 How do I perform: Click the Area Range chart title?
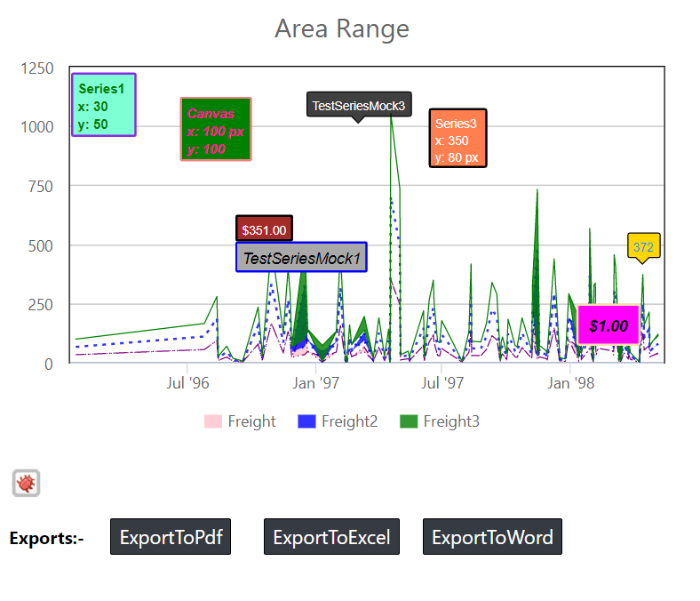tap(342, 29)
